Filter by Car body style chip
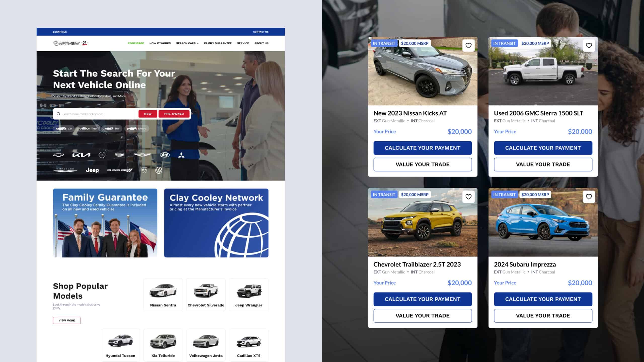 point(64,128)
